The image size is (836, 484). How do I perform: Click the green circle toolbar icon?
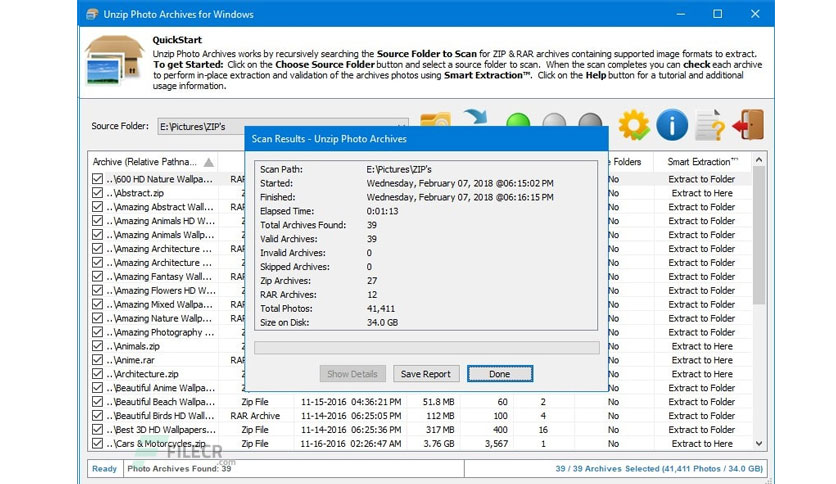(518, 120)
